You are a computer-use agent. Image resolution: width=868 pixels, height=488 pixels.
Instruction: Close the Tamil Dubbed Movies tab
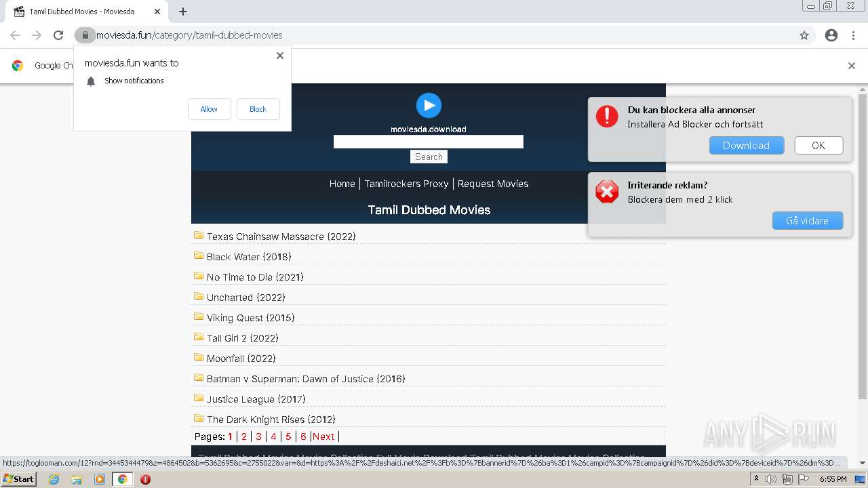point(157,12)
